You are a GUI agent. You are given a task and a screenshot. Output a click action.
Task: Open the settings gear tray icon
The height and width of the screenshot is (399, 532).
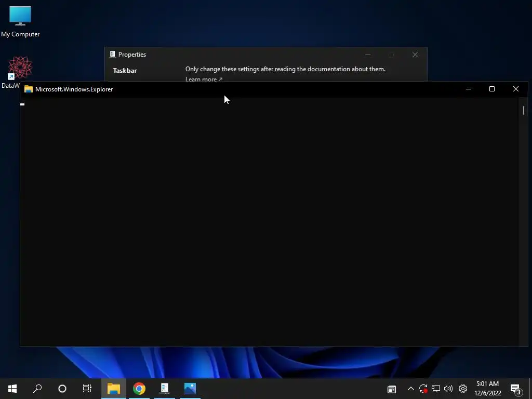pos(463,389)
